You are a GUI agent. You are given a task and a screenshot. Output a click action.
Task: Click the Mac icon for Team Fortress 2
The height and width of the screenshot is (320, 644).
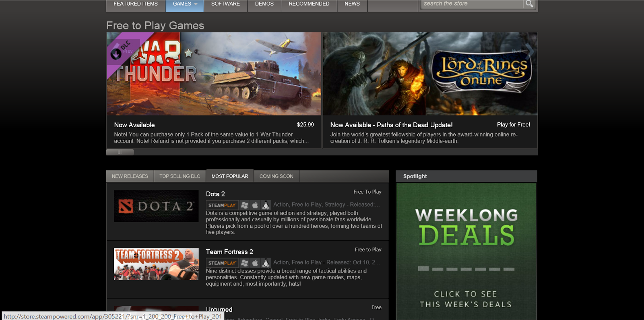coord(255,263)
